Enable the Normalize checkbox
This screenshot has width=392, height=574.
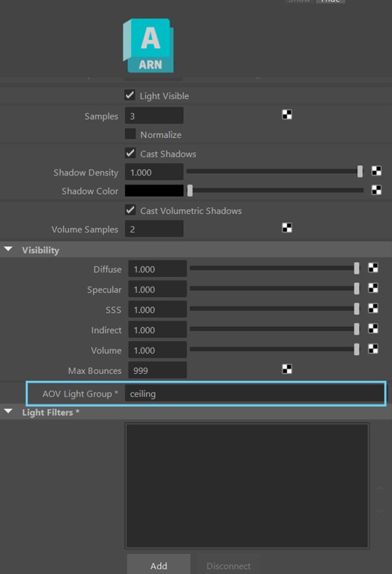(x=130, y=134)
